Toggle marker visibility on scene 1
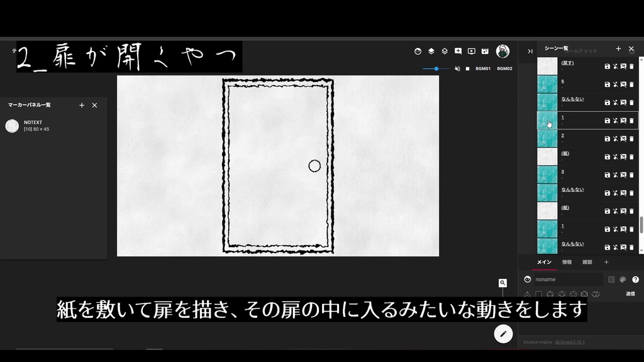The image size is (644, 362). [624, 119]
